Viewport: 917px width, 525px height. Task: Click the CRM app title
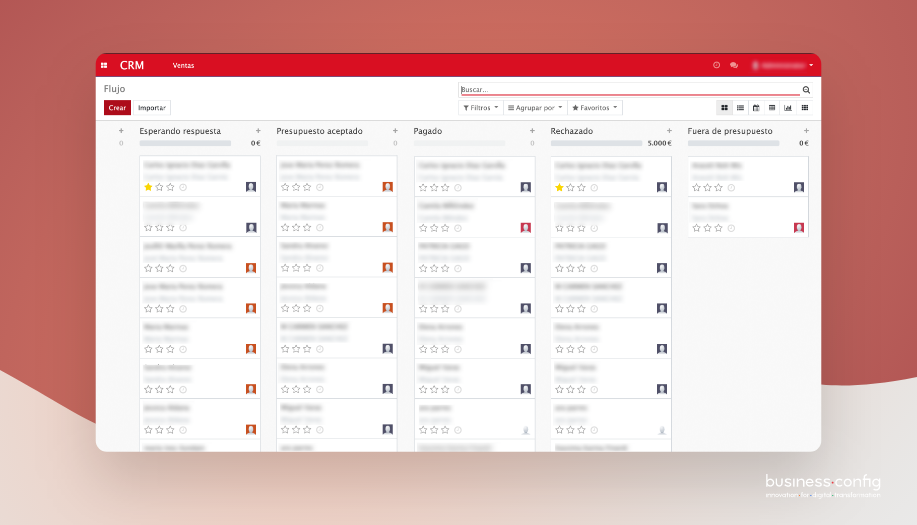132,65
